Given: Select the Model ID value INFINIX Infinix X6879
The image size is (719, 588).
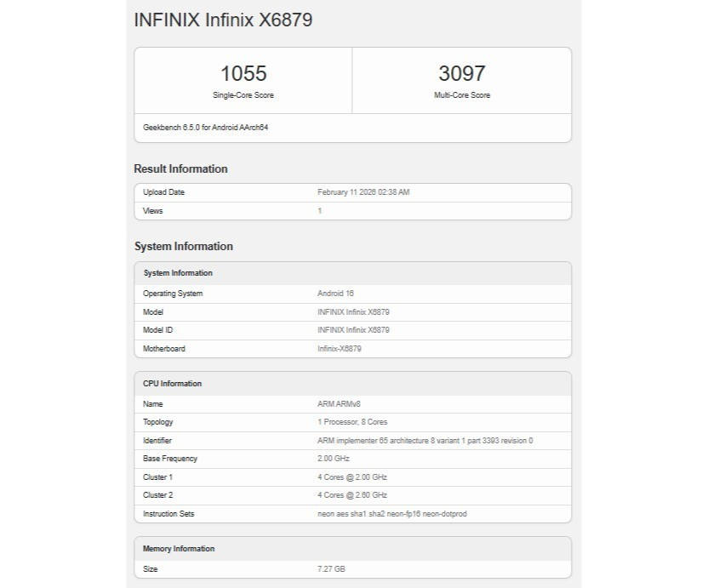Looking at the screenshot, I should pyautogui.click(x=353, y=330).
